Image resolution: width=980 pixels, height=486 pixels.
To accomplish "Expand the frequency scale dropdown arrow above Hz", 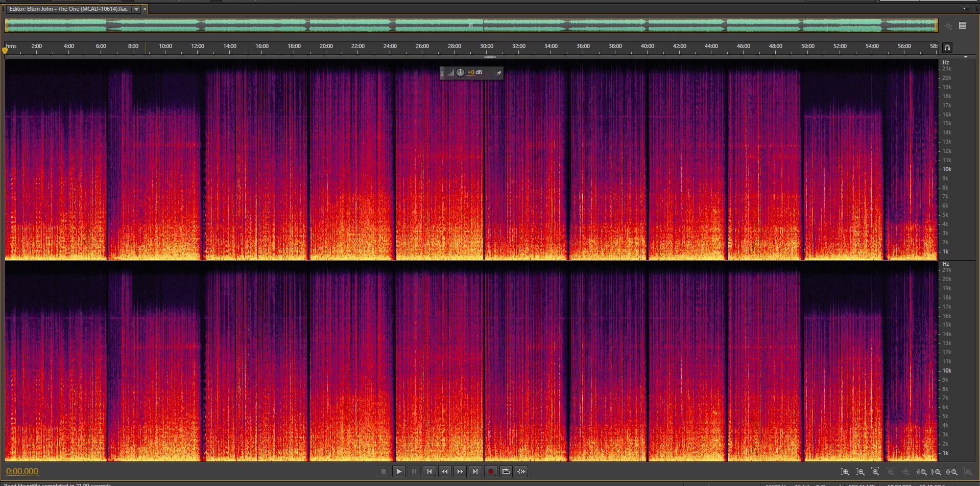I will coord(965,57).
